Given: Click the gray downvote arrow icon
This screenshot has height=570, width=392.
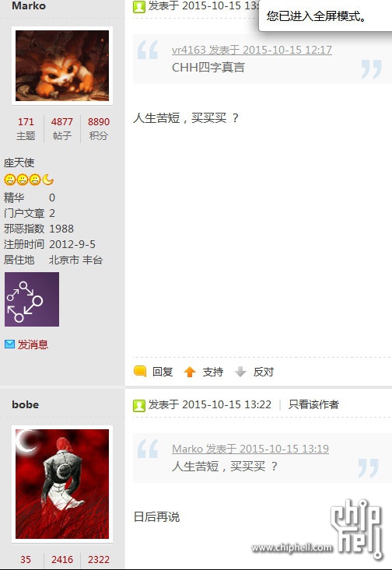Looking at the screenshot, I should [240, 372].
